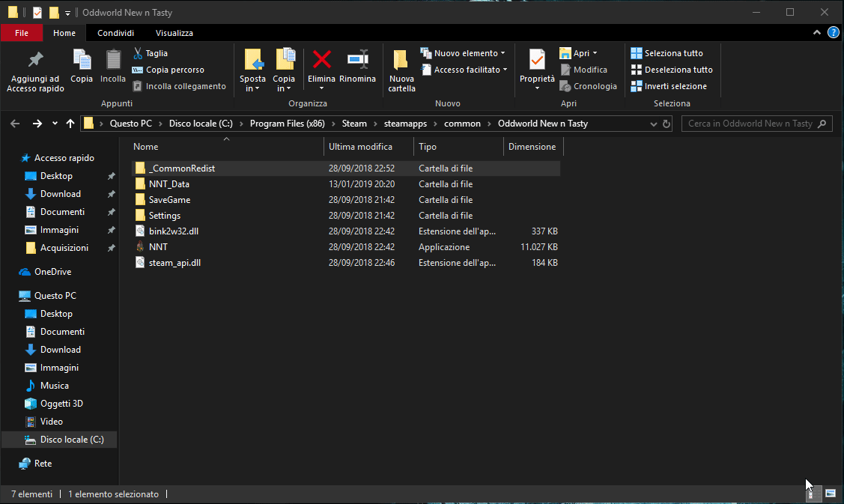Navigate to Disco locale (C:) breadcrumb
The image size is (844, 504).
point(201,124)
